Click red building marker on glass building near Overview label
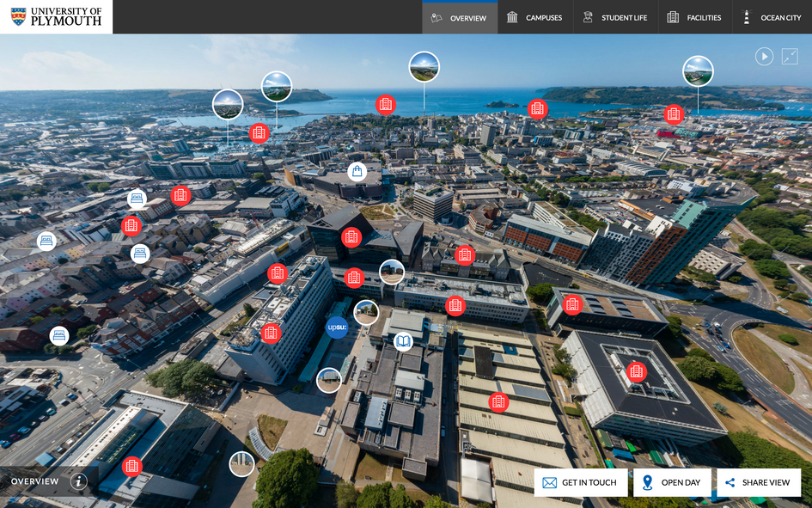 coord(132,467)
